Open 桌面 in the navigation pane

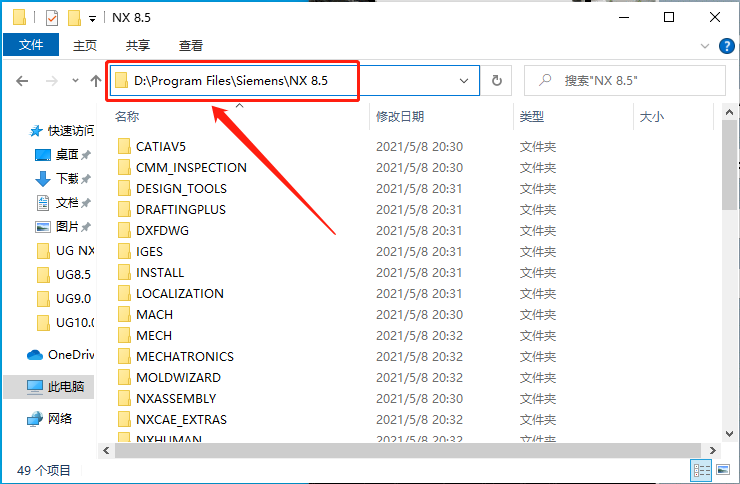[x=62, y=154]
